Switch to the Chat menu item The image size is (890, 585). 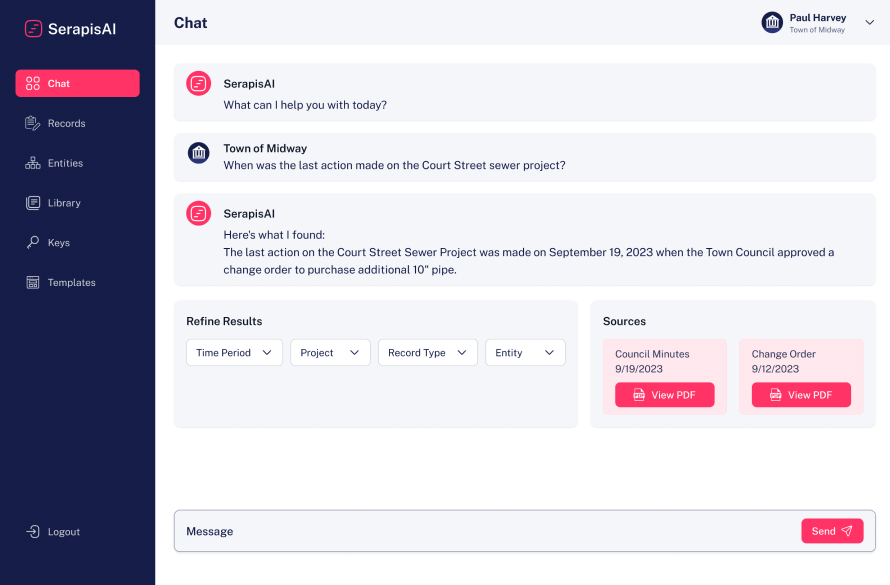77,84
